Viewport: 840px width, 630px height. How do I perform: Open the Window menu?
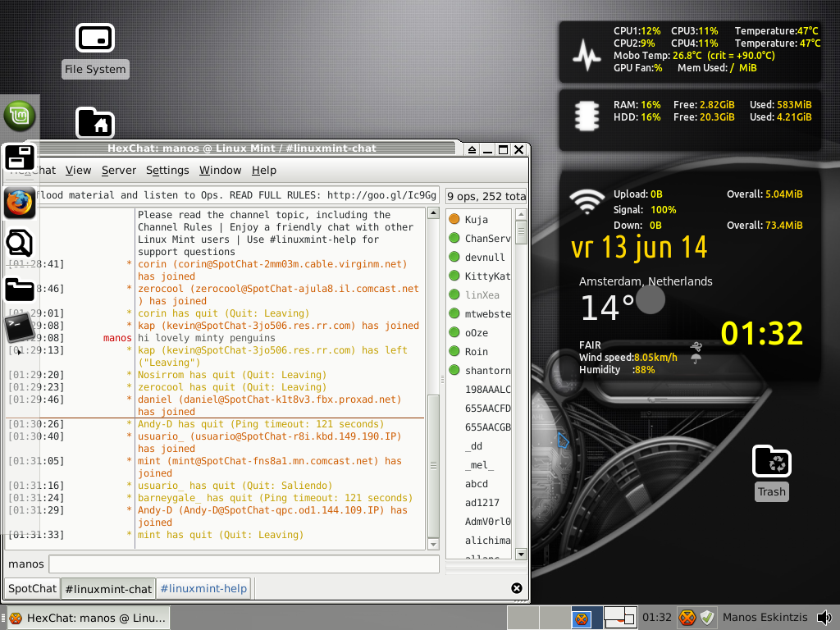click(x=220, y=170)
